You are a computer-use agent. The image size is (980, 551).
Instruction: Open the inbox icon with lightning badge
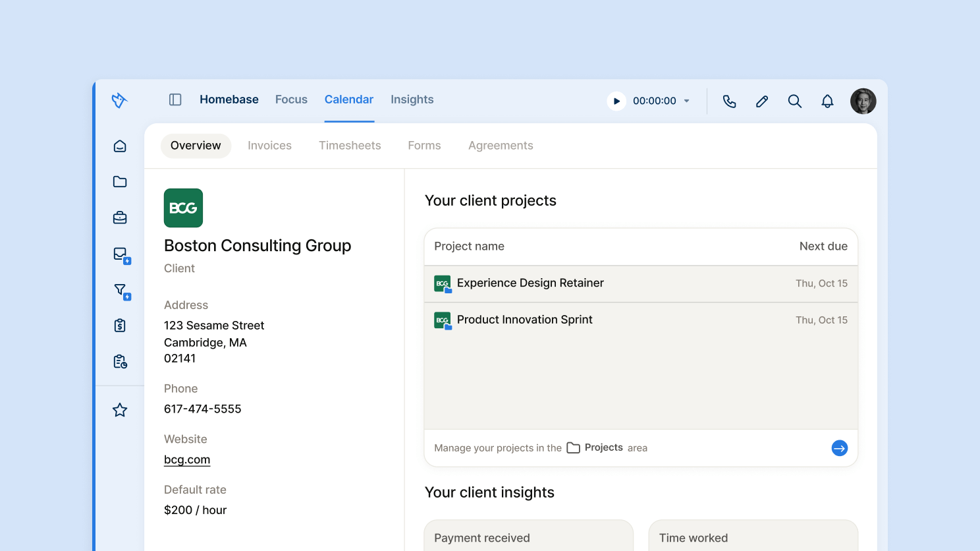pos(122,255)
